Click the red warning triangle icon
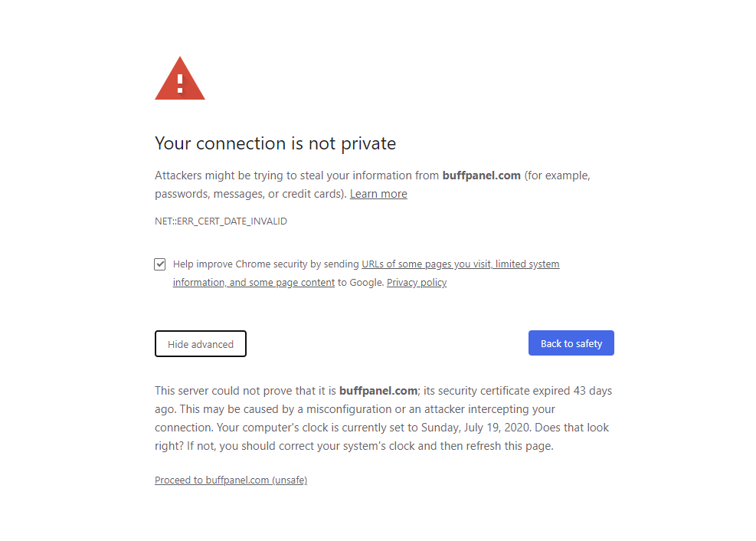Screen dimensions: 756x541 [x=180, y=79]
